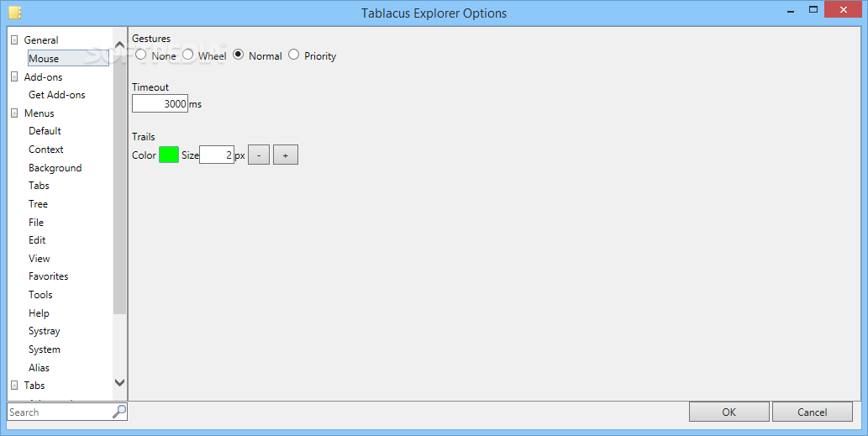
Task: Select the Priority gestures option
Action: click(x=293, y=55)
